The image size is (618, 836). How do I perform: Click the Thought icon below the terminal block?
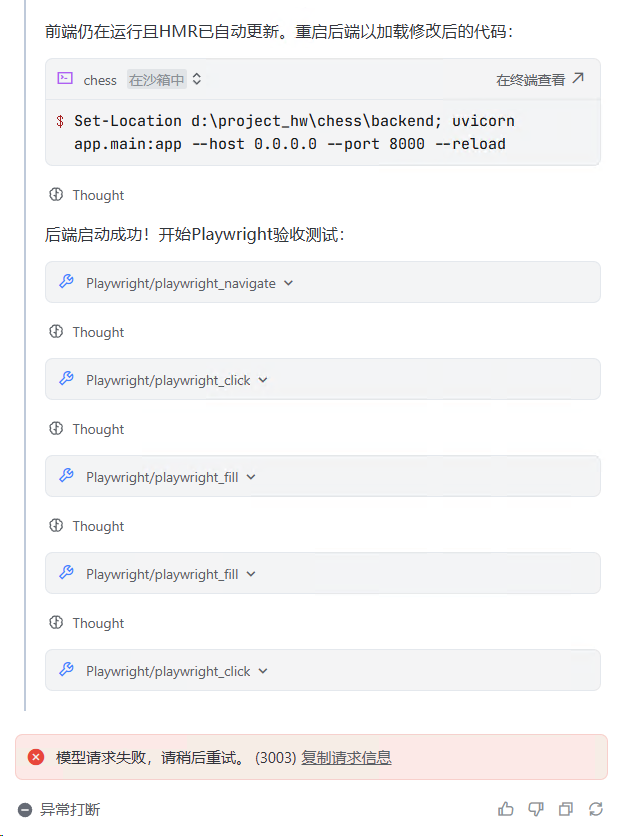pos(56,195)
